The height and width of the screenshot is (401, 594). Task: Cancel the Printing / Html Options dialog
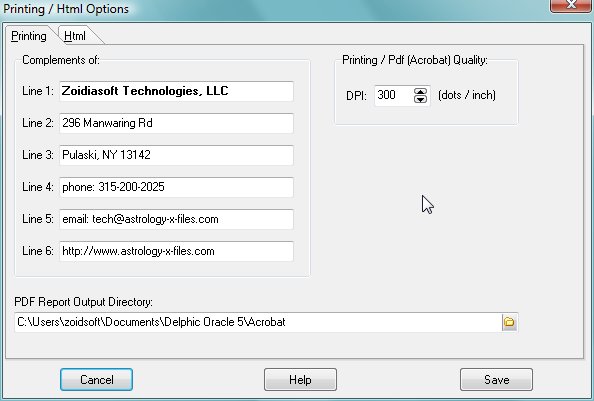96,379
